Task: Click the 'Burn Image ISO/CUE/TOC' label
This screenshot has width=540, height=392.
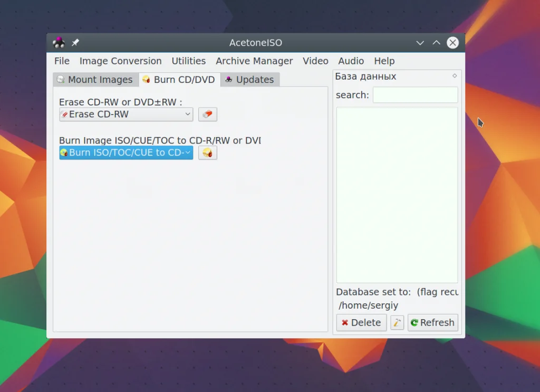Action: (x=160, y=140)
